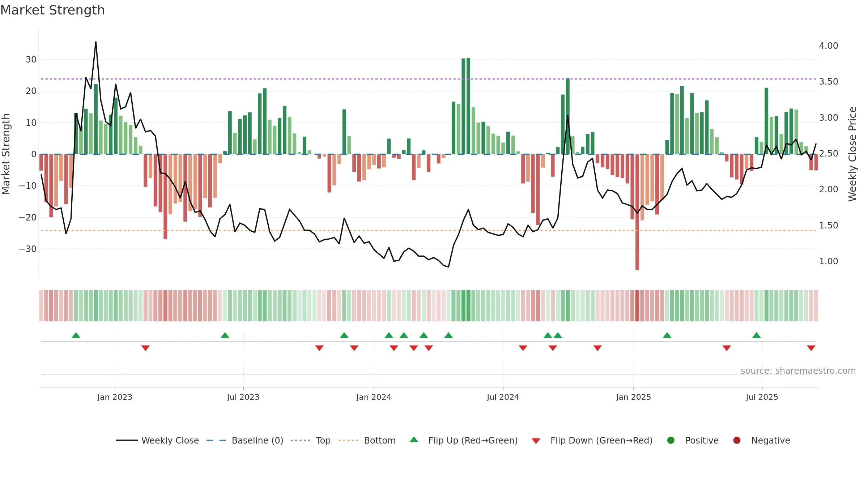Click the first flip-up marker before Jan 2023
This screenshot has width=868, height=488.
point(76,335)
